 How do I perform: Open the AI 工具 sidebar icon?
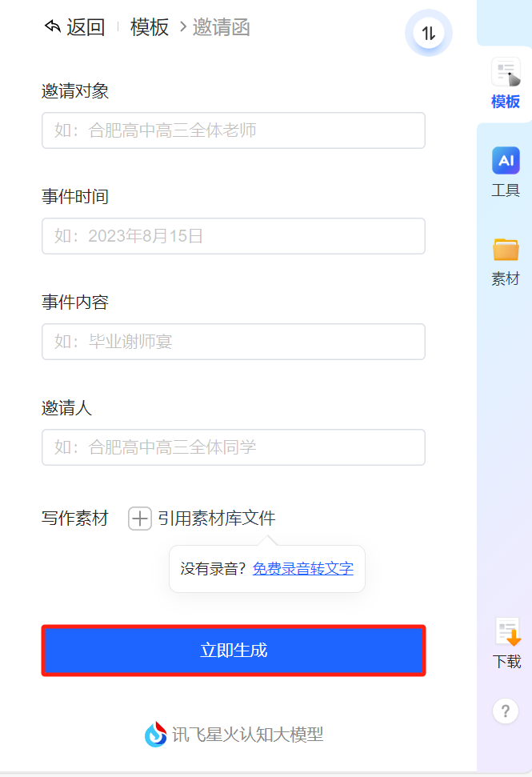click(506, 161)
